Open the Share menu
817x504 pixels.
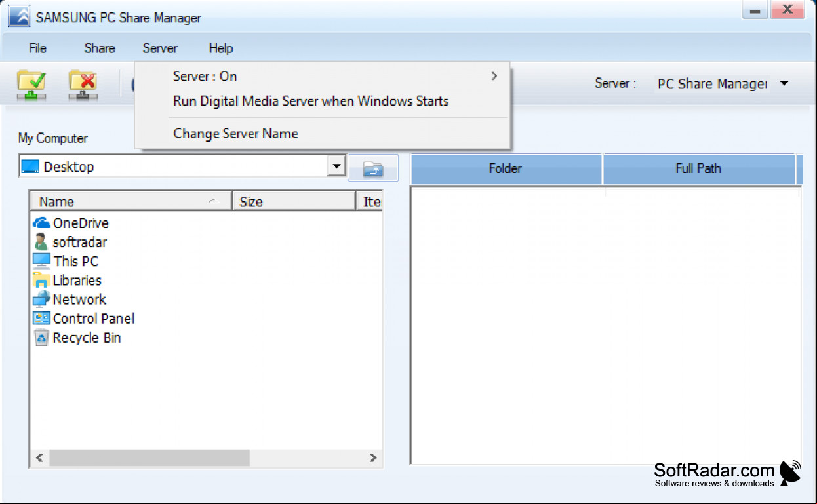click(x=100, y=48)
